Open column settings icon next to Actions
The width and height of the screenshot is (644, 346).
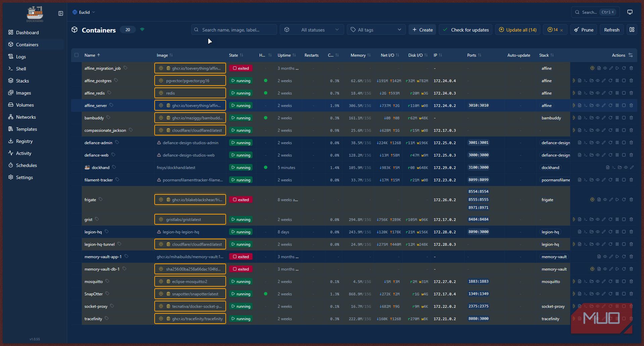[631, 55]
